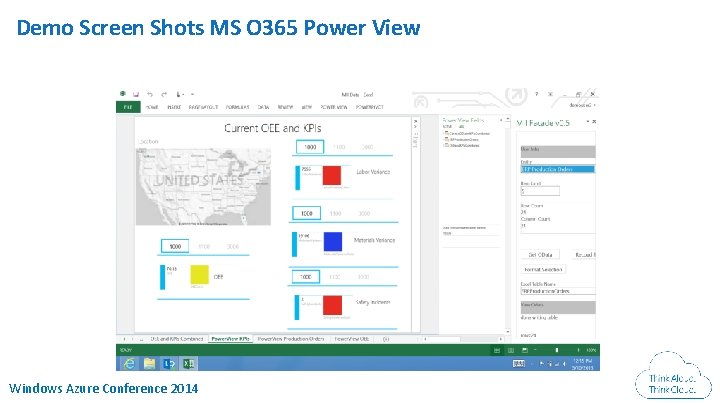Switch Power View Fields to ALL
720x405 pixels.
[x=461, y=126]
